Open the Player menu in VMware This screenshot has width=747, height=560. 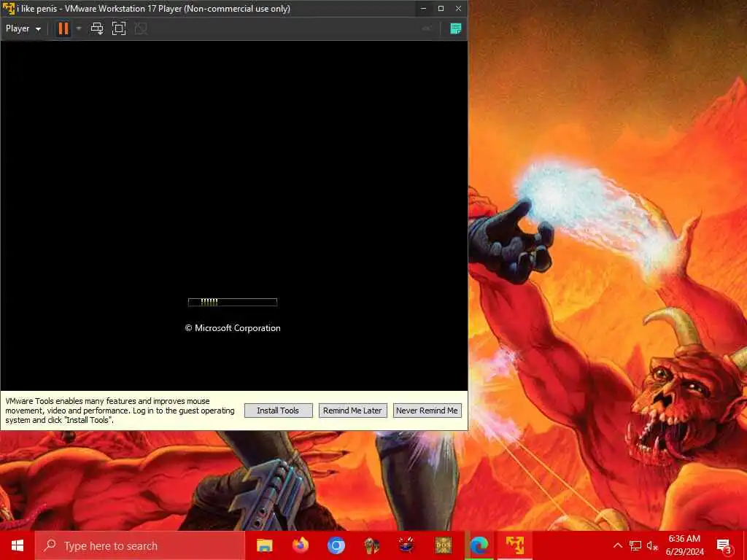pyautogui.click(x=23, y=28)
